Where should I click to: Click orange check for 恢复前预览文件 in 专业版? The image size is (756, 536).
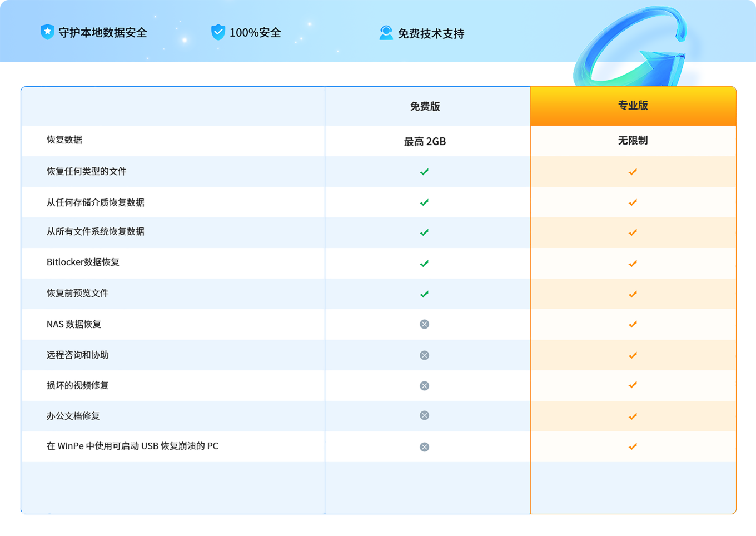(633, 294)
